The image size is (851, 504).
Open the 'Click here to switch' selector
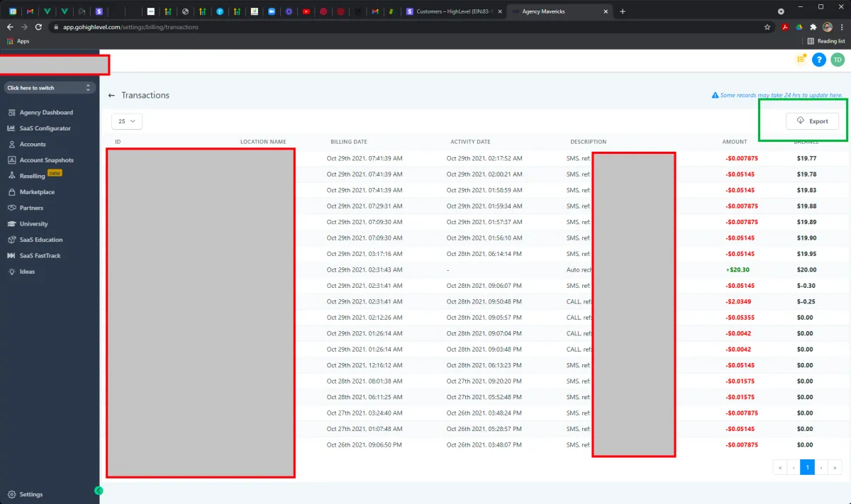pos(50,88)
